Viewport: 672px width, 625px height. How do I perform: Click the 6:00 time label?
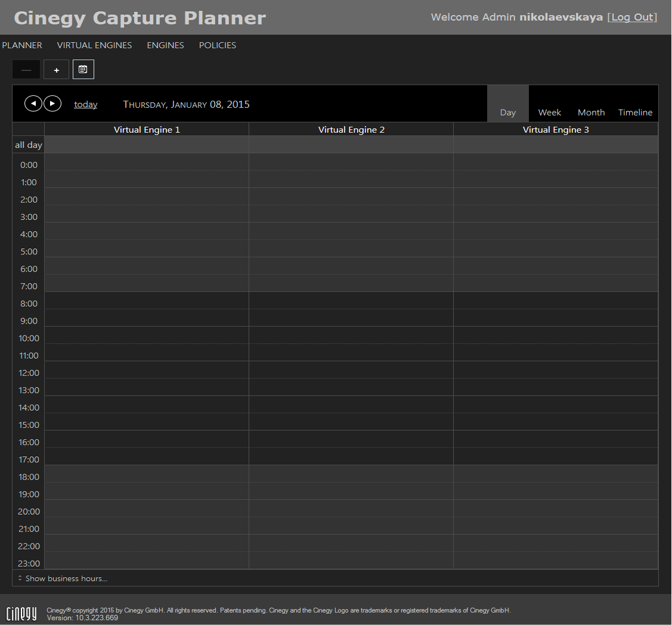pos(29,269)
